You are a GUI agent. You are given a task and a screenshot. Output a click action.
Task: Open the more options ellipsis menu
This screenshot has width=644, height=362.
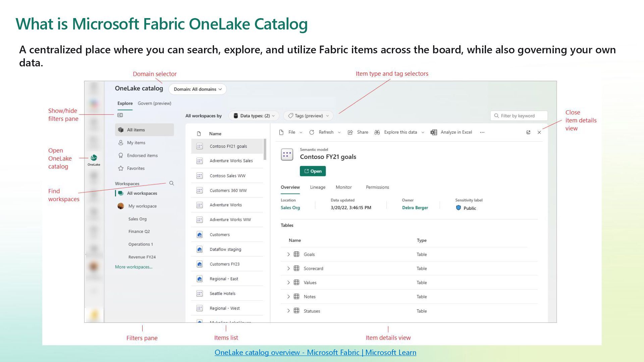pos(482,132)
